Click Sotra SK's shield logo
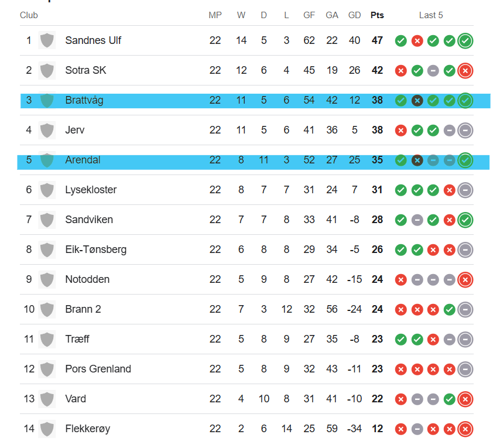Image resolution: width=493 pixels, height=448 pixels. (x=47, y=70)
